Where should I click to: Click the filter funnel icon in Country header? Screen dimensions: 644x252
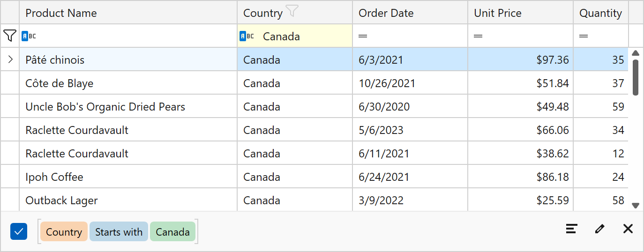[292, 11]
